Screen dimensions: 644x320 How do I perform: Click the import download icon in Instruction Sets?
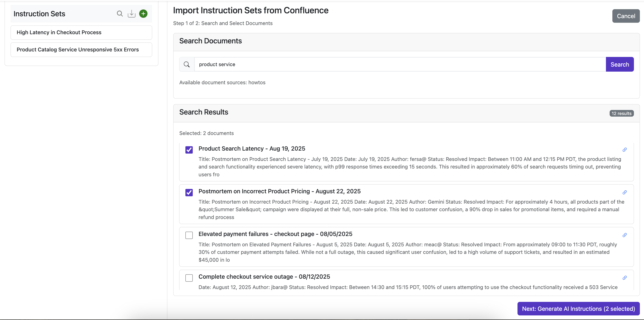click(x=132, y=14)
